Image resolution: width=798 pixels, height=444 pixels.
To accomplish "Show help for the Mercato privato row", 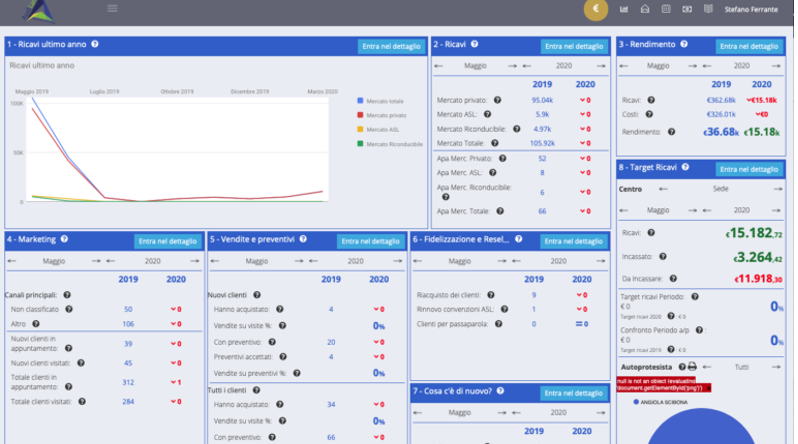I will tap(497, 100).
